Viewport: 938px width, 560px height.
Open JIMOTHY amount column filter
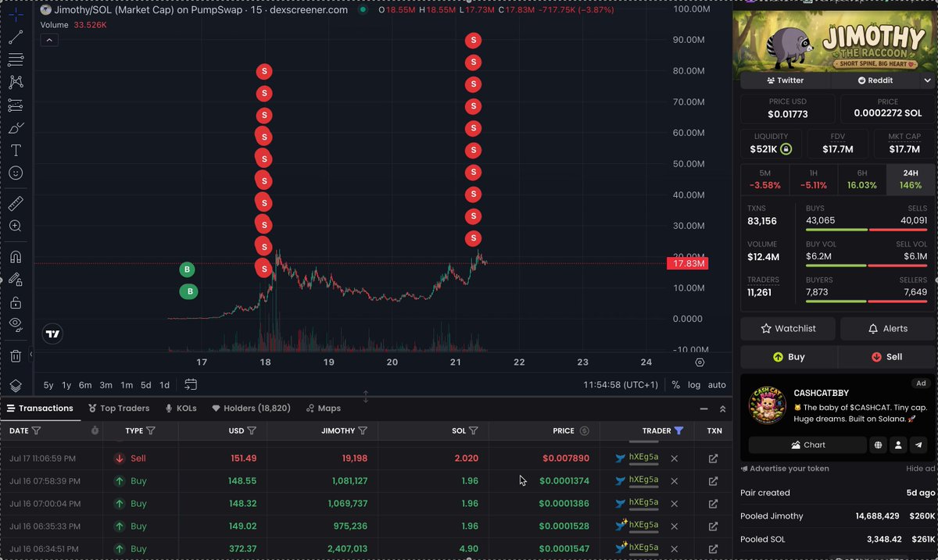(x=363, y=430)
